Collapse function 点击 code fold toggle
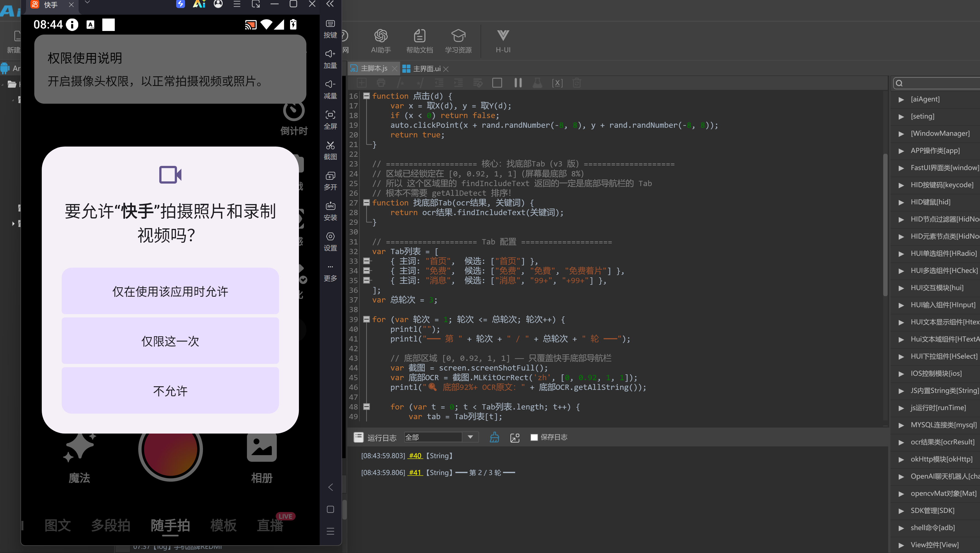 tap(366, 96)
